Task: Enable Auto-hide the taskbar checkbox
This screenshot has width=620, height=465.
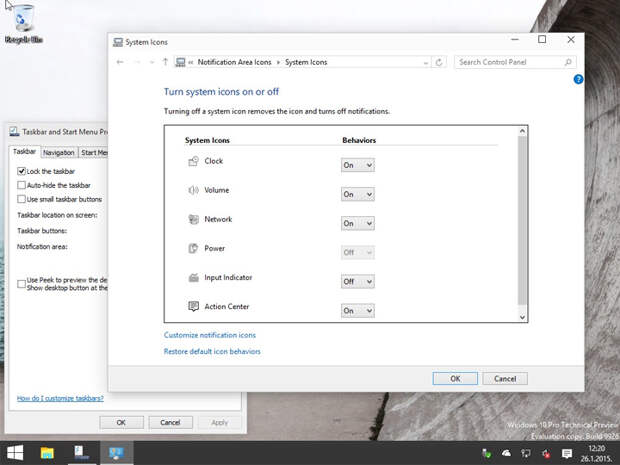Action: point(21,185)
